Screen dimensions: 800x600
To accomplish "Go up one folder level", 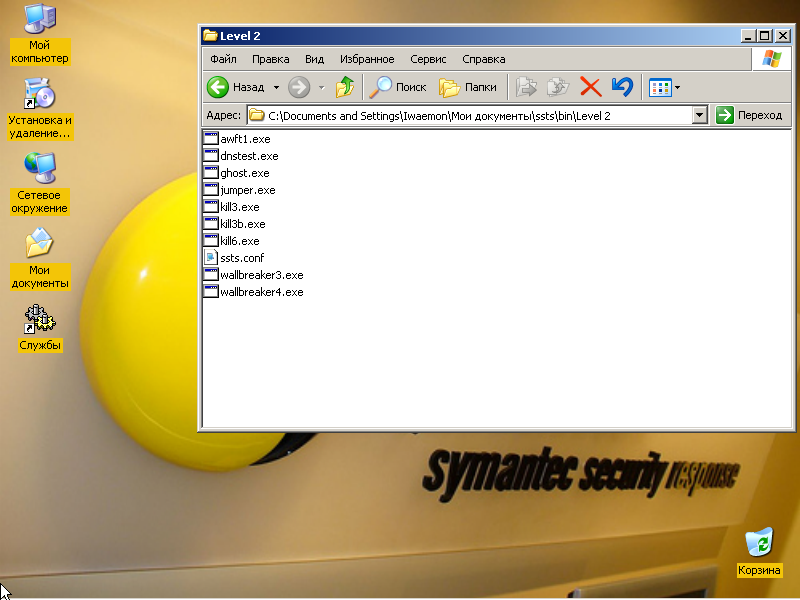I will [x=345, y=87].
